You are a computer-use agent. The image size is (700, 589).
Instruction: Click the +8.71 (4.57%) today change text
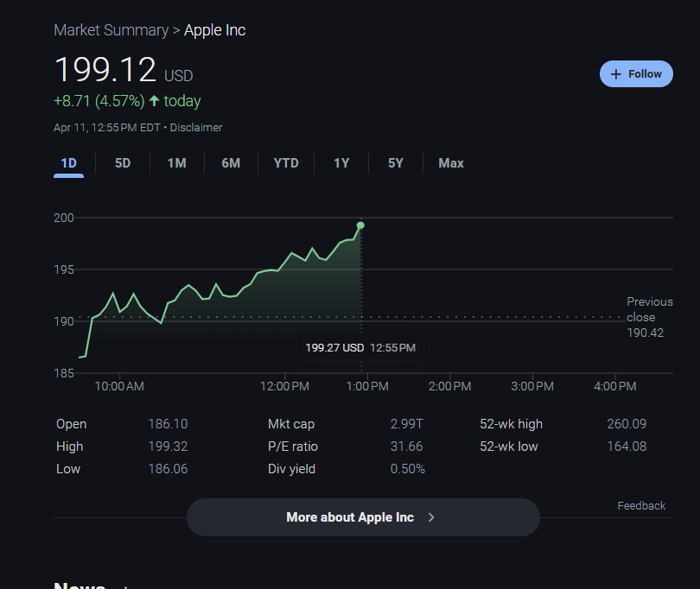click(127, 101)
